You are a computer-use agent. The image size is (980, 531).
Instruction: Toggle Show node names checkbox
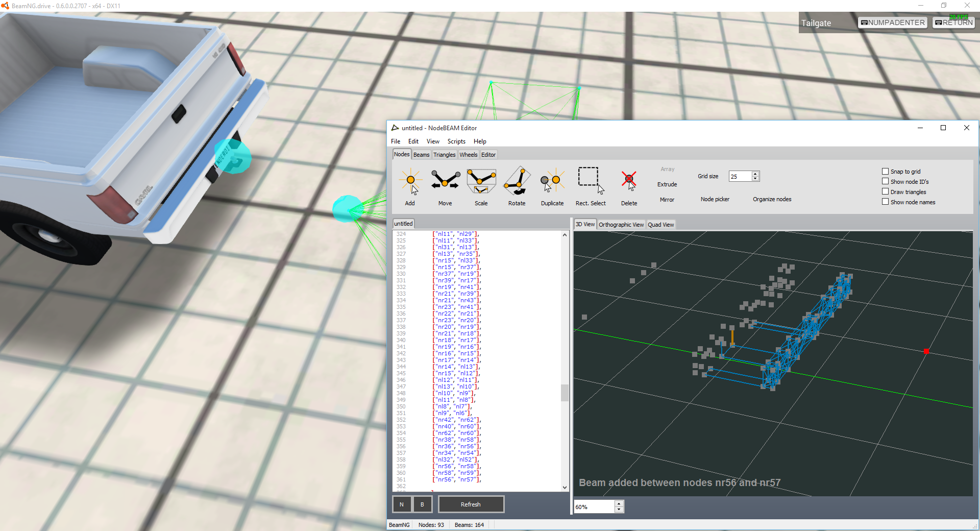(x=886, y=202)
